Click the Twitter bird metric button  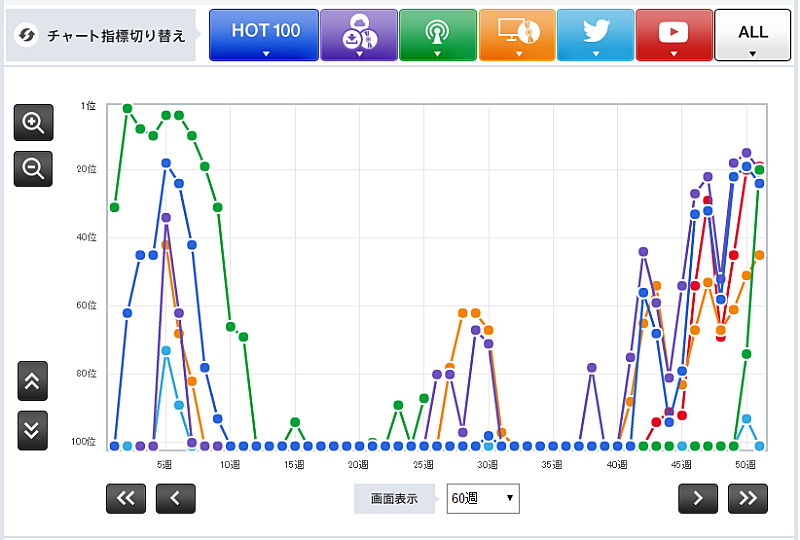595,35
